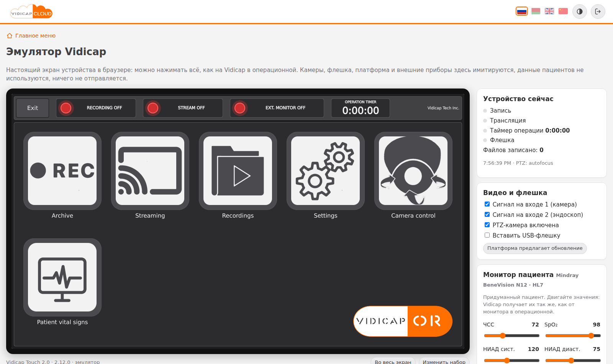Viewport: 613px width, 364px height.
Task: Click Платформа предлагает обновление button
Action: pos(535,248)
